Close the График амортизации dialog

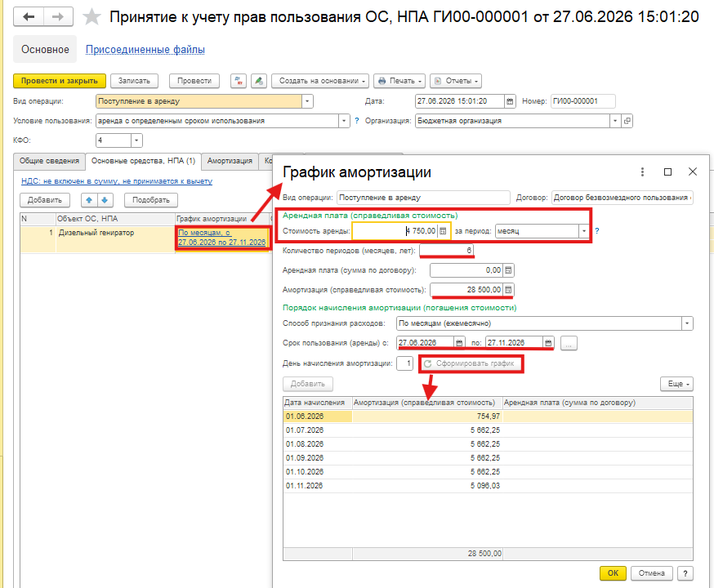[x=693, y=171]
